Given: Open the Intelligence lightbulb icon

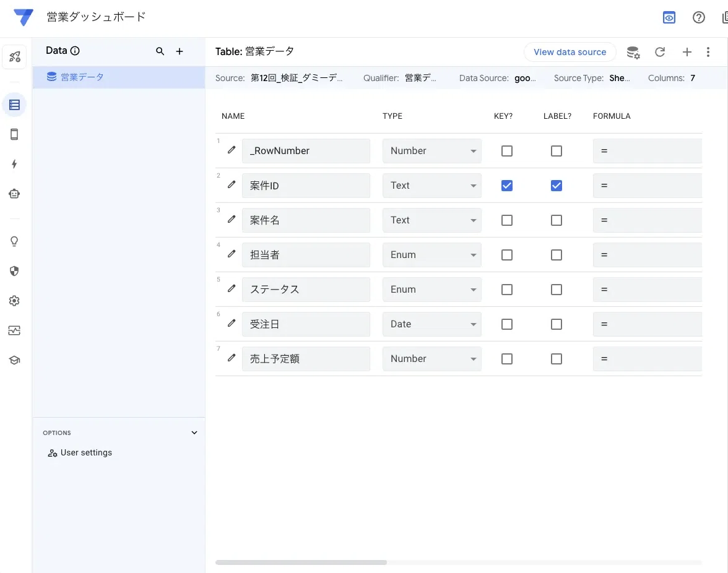Looking at the screenshot, I should click(14, 241).
